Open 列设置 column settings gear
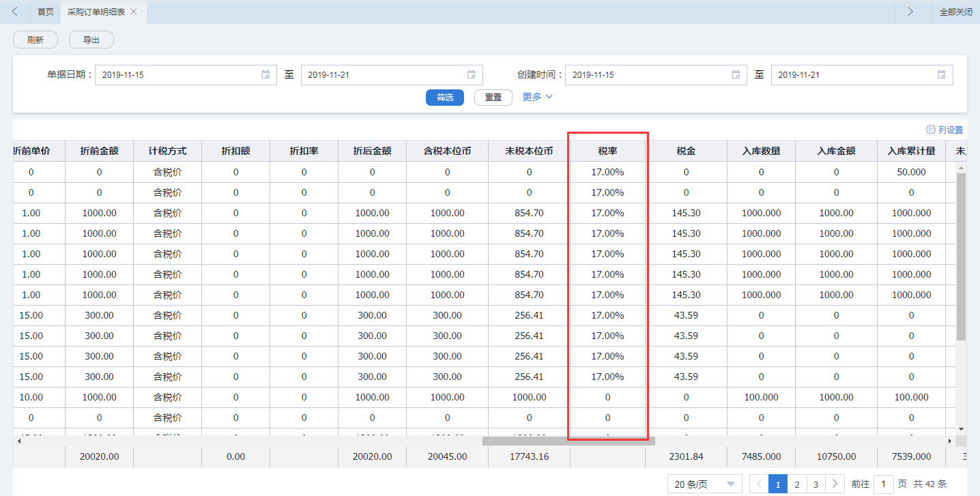Viewport: 980px width, 496px height. click(931, 130)
